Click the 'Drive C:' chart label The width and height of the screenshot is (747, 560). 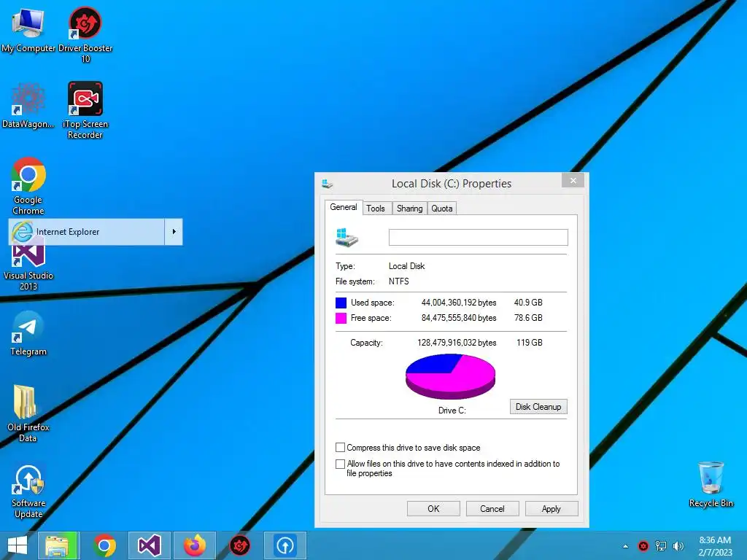pos(452,411)
